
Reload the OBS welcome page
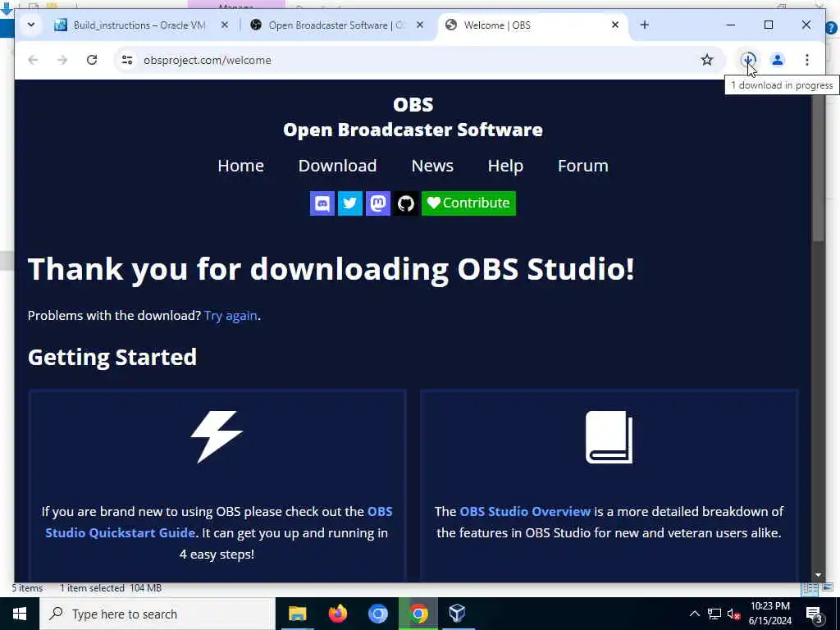(92, 60)
